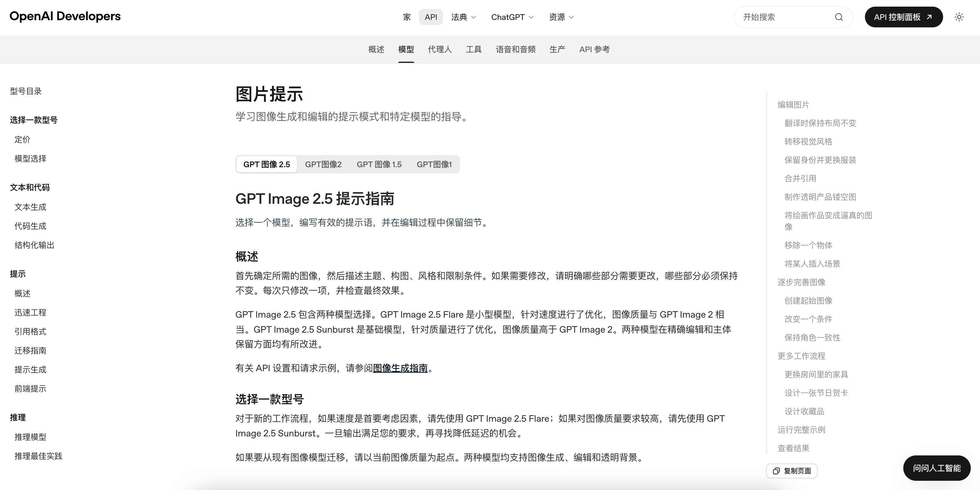This screenshot has width=980, height=490.
Task: Open the 语音和音频 tab
Action: click(515, 49)
